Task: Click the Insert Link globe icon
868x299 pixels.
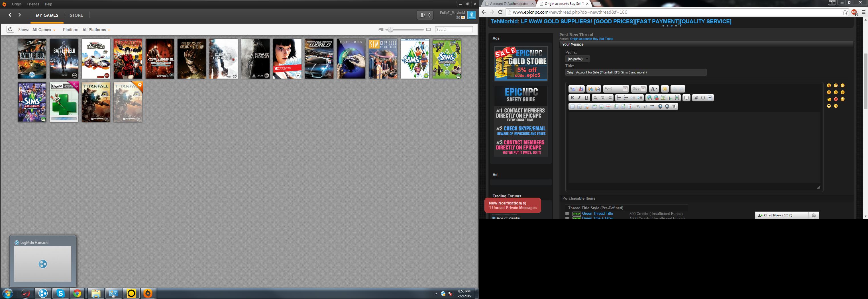Action: tap(649, 98)
